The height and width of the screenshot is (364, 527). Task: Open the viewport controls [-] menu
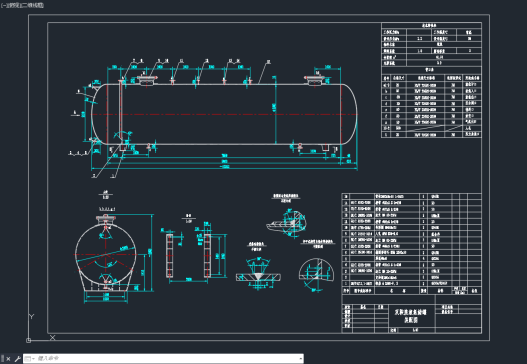4,5
